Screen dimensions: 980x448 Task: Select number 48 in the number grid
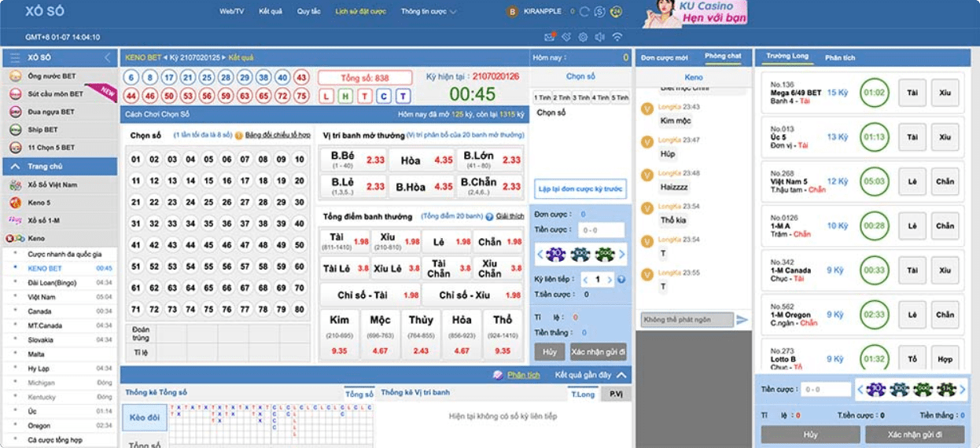coord(263,245)
